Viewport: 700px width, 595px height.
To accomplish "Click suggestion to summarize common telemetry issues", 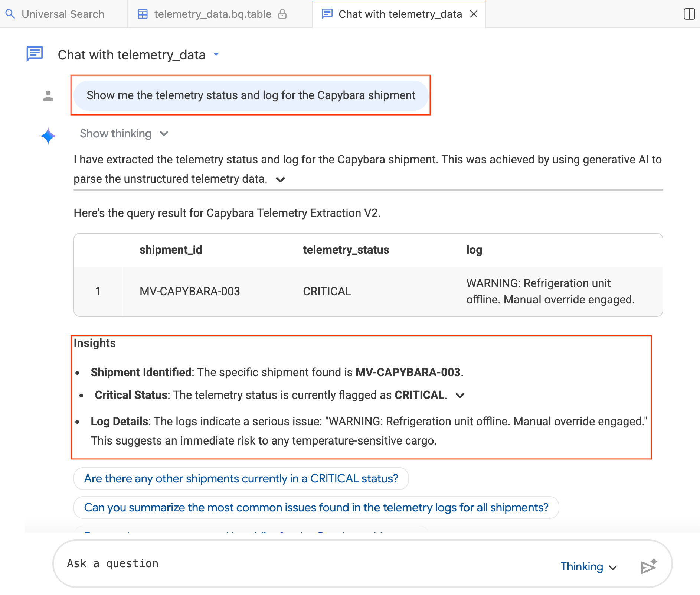I will [316, 508].
